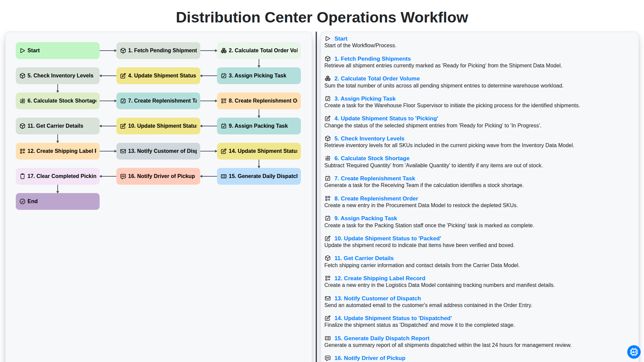644x362 pixels.
Task: Click the grid-plus icon in Create Shipping Label node
Action: (22, 151)
